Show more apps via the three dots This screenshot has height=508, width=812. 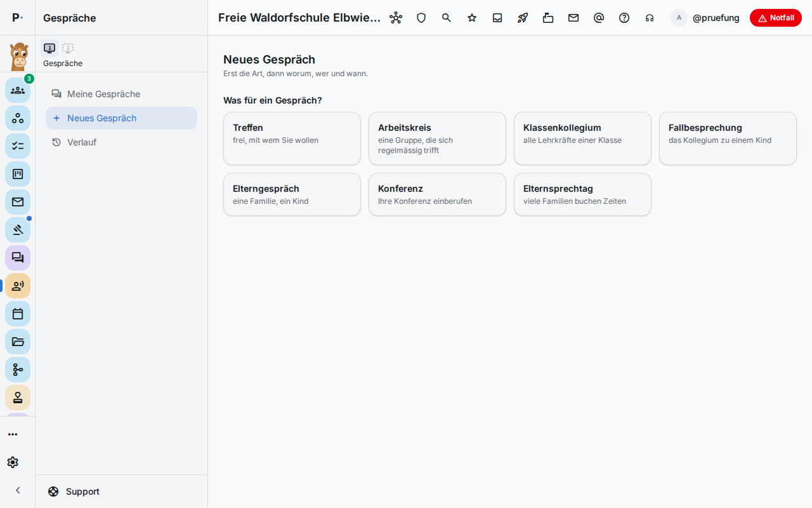pos(13,434)
